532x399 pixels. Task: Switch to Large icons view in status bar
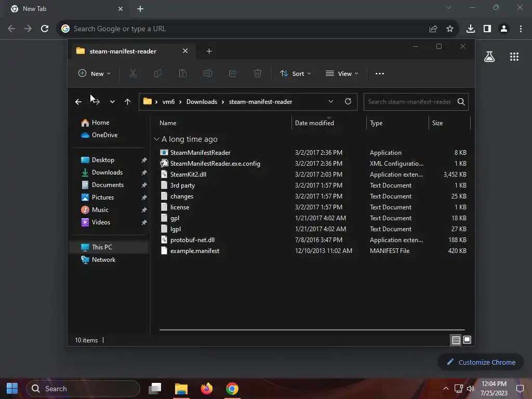click(x=467, y=340)
